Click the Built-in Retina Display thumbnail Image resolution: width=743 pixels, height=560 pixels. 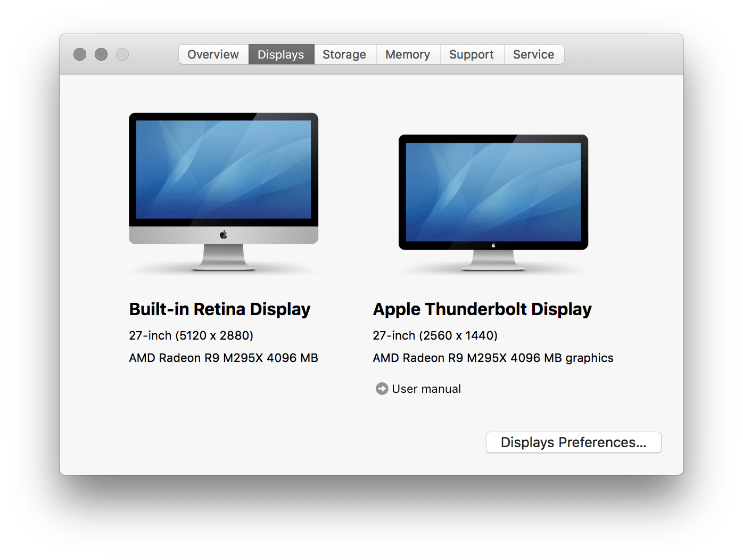coord(223,184)
